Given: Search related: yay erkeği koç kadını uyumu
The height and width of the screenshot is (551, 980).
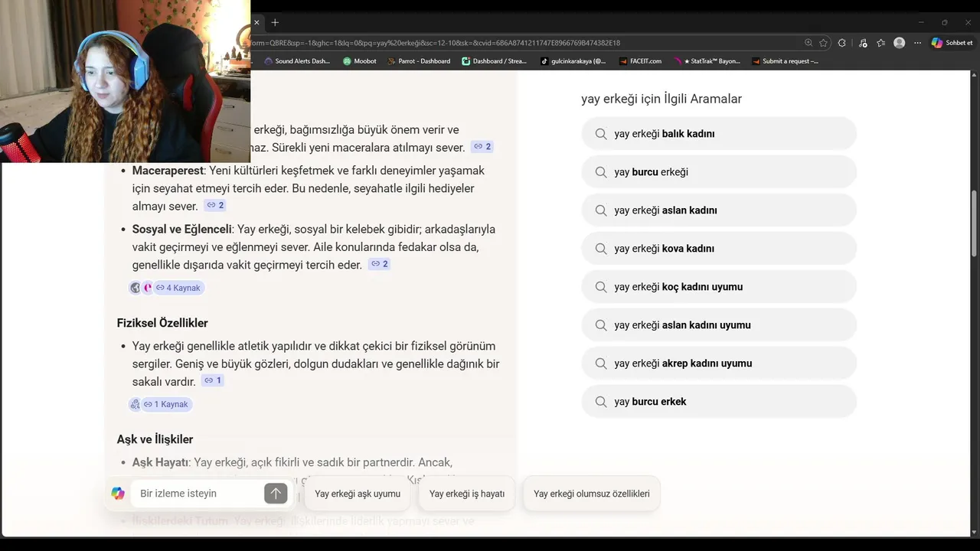Looking at the screenshot, I should [719, 287].
